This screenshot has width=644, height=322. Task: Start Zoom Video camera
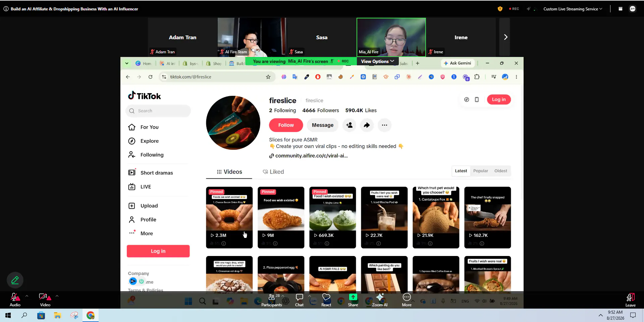tap(45, 300)
